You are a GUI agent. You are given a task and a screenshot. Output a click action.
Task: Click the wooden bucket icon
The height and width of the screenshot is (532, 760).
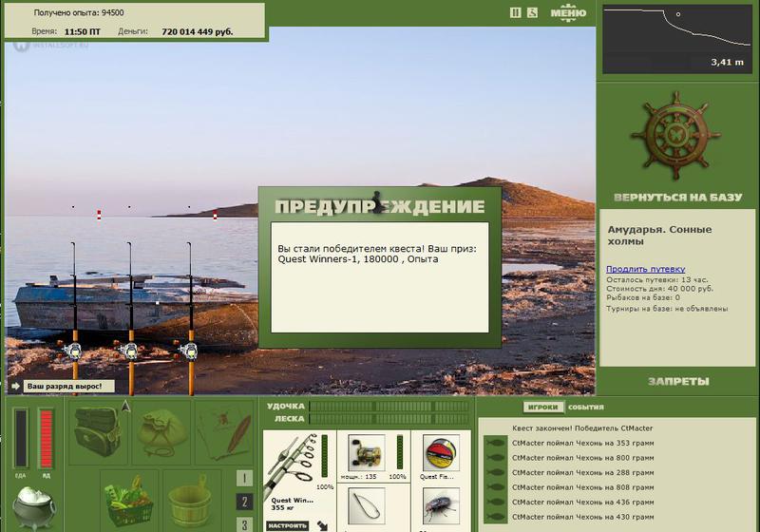pyautogui.click(x=192, y=500)
